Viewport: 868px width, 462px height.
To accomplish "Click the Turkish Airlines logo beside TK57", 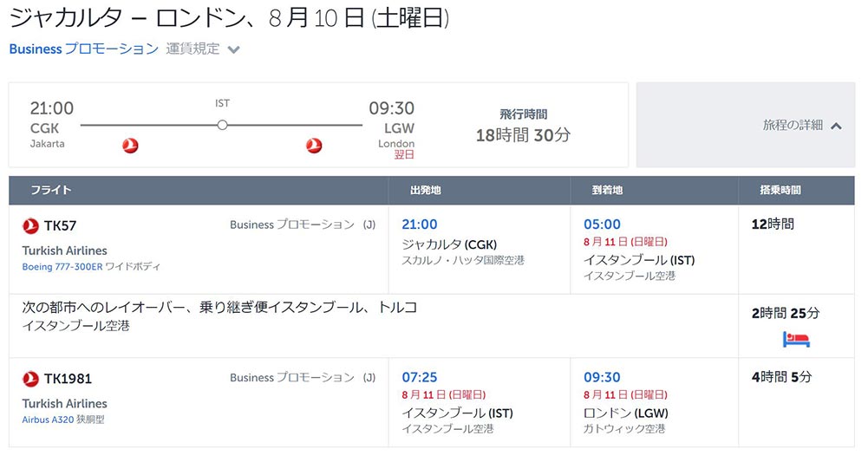I will [31, 225].
